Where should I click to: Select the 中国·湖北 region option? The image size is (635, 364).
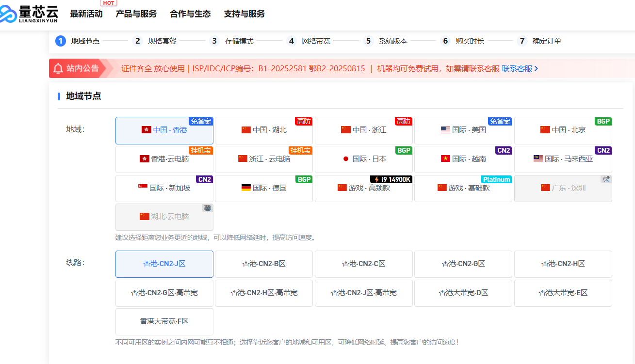264,130
